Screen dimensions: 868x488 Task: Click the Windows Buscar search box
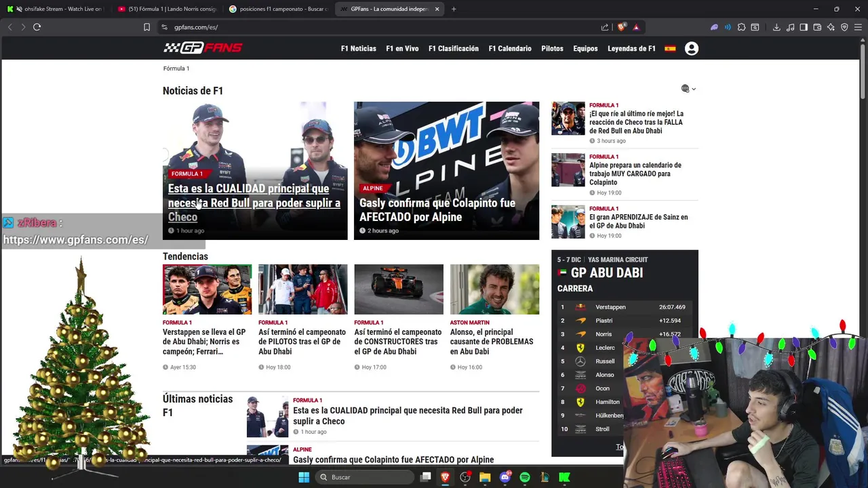[366, 477]
